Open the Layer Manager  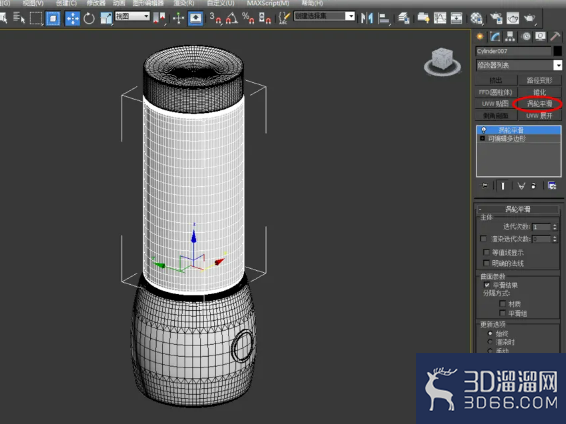coord(404,18)
